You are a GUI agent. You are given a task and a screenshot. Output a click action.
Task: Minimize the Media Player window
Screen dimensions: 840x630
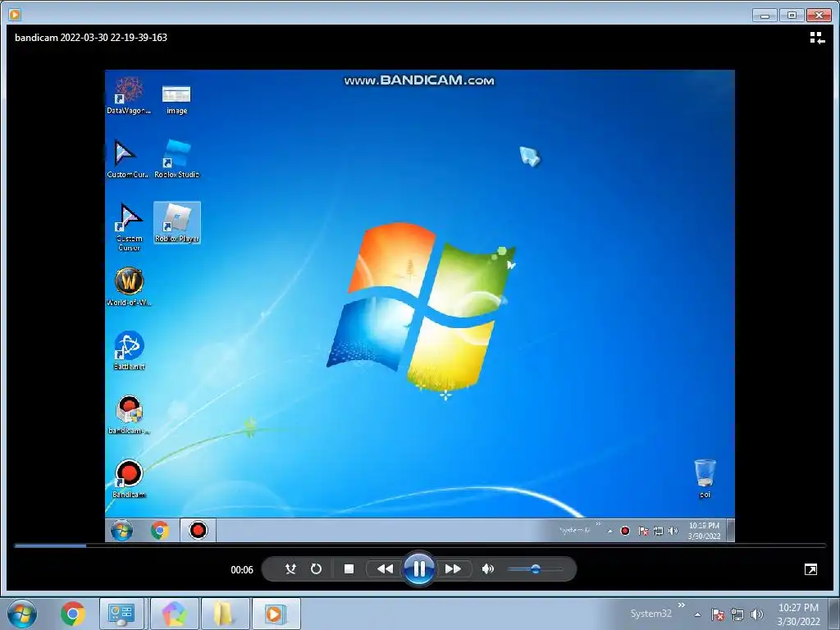(x=765, y=15)
